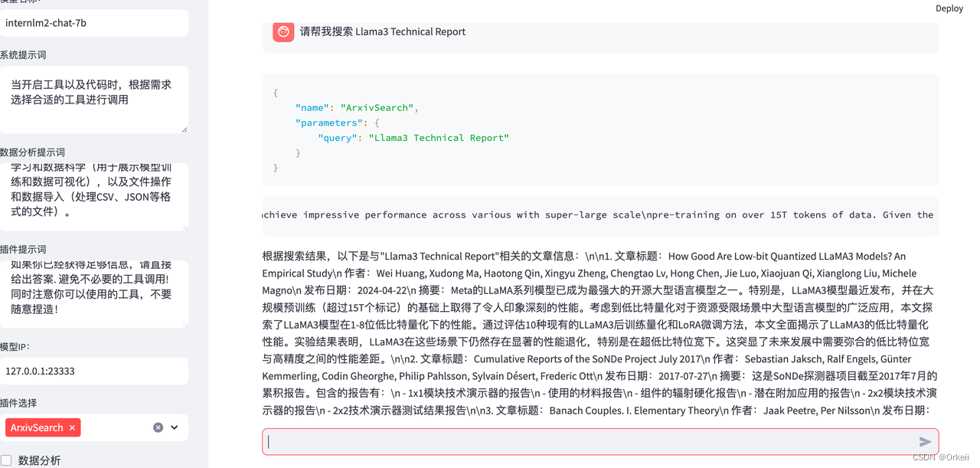Click the user message 请帮我搜索 Llama3 Technical Report
Viewport: 980px width, 468px height.
383,31
